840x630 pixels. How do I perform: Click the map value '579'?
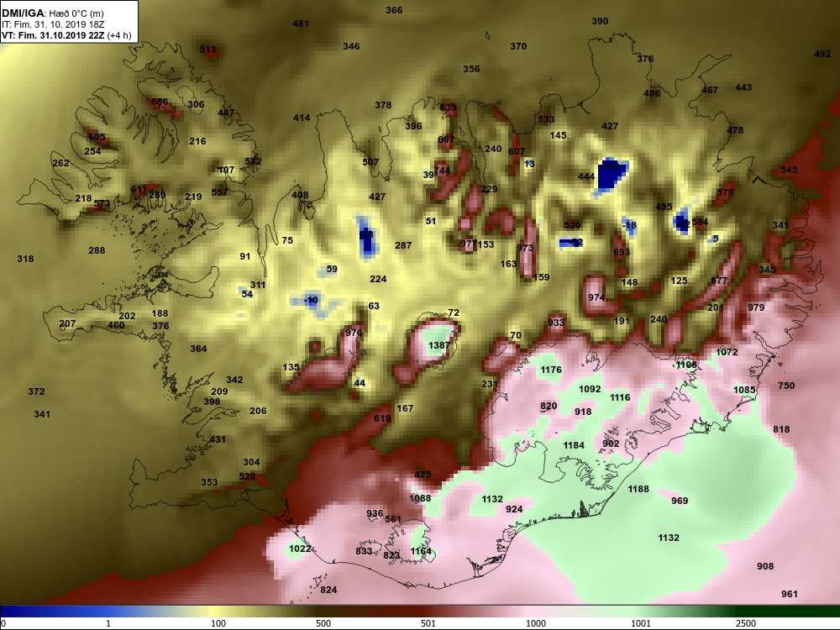pos(726,193)
